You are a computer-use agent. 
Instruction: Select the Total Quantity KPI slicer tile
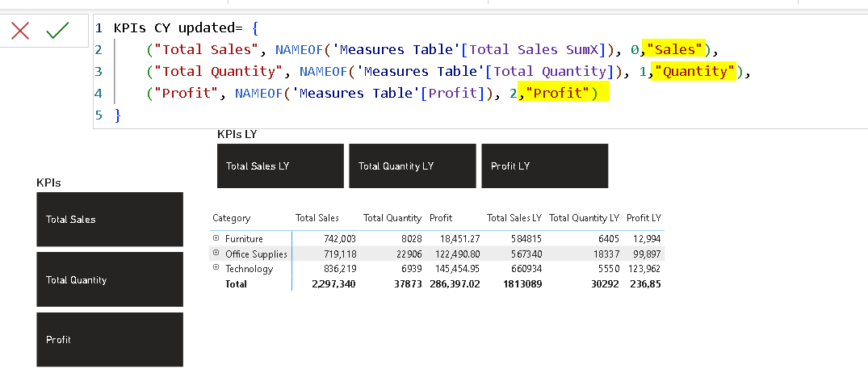[110, 279]
